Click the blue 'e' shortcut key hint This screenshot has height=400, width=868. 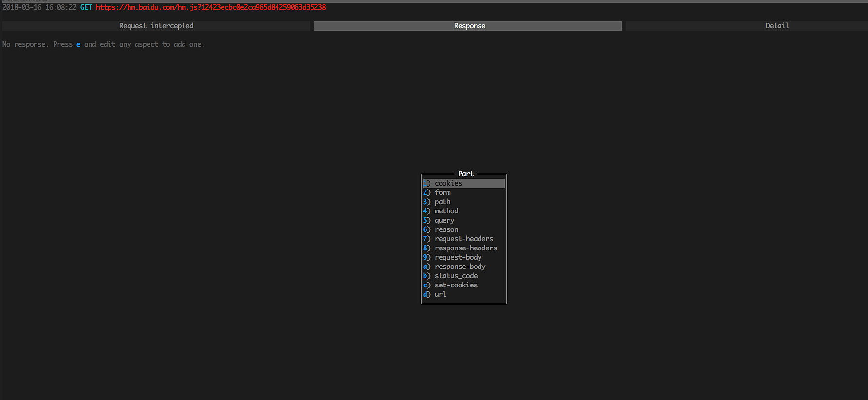[78, 44]
